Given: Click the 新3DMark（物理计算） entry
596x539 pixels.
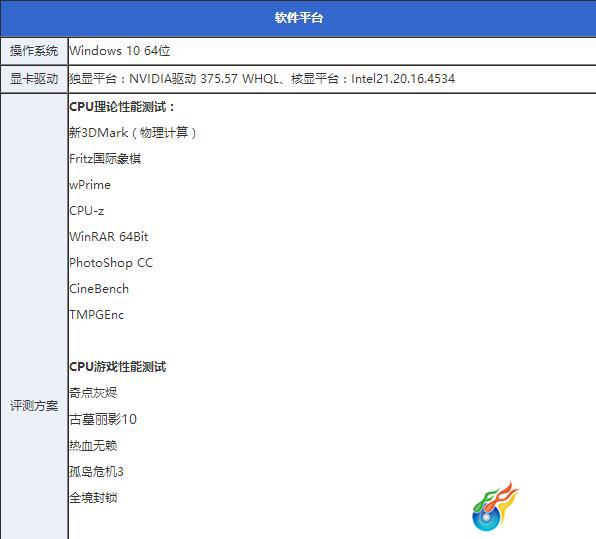Looking at the screenshot, I should pyautogui.click(x=133, y=133).
